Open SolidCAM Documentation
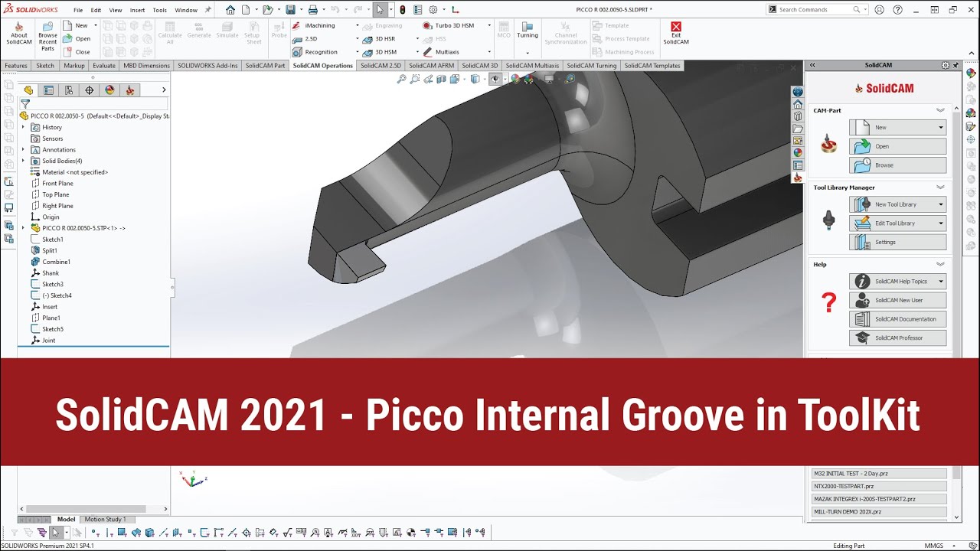This screenshot has height=551, width=980. pyautogui.click(x=897, y=319)
